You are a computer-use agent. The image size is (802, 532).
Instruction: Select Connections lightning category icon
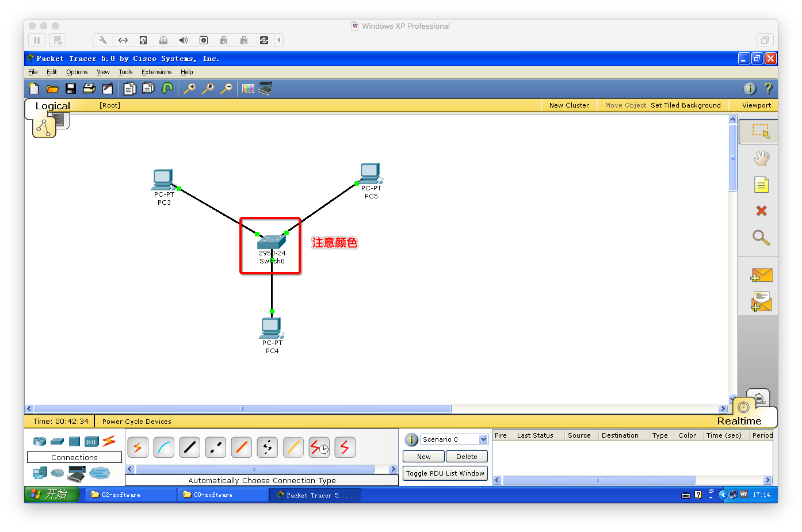[109, 441]
